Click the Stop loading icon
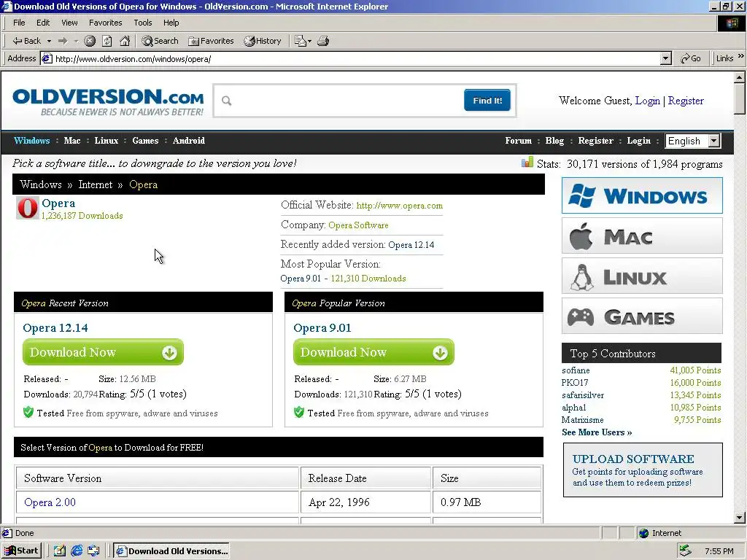 [x=90, y=41]
